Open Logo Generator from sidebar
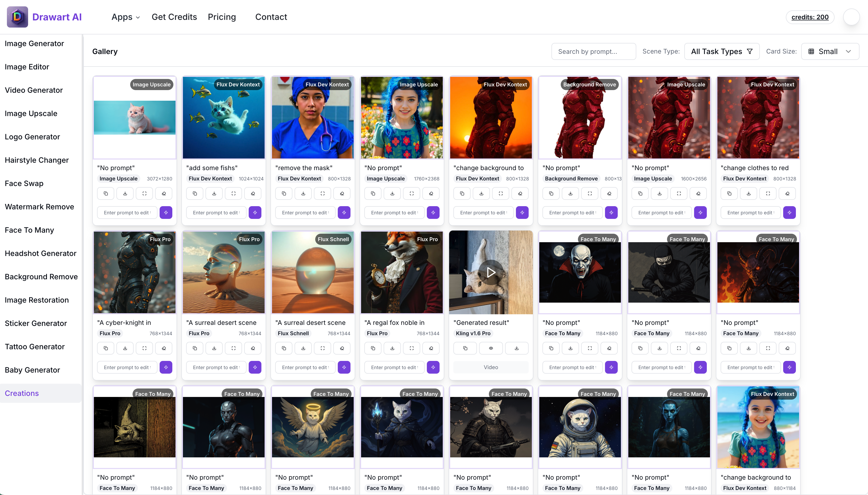The height and width of the screenshot is (495, 868). pos(32,137)
